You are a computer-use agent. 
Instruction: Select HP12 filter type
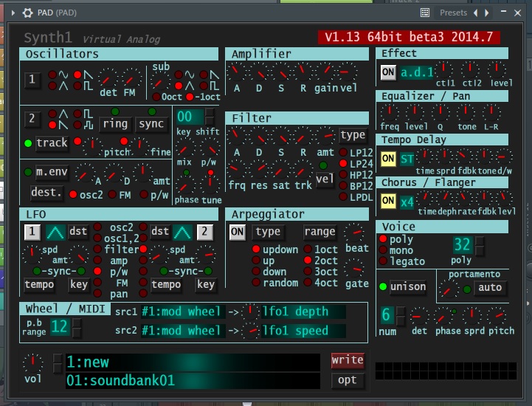coord(343,175)
